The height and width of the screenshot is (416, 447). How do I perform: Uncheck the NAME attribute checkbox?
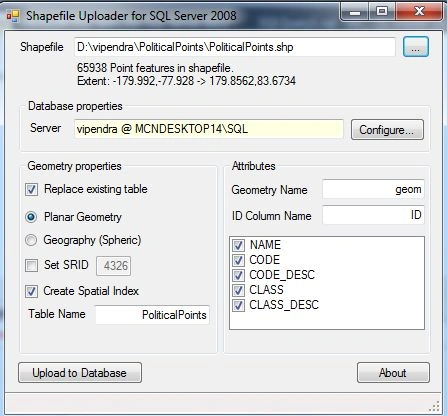238,245
